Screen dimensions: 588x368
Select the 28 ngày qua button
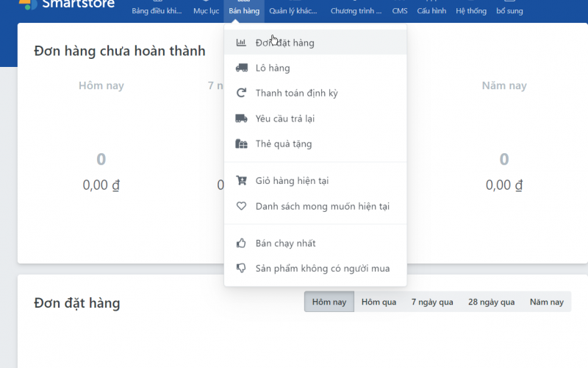[x=492, y=302]
